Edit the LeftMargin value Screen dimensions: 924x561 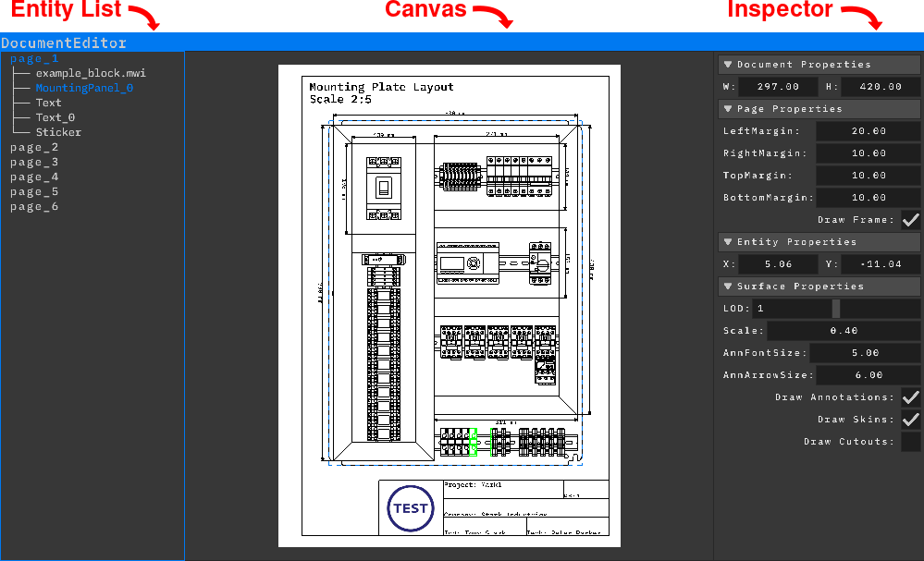coord(868,130)
